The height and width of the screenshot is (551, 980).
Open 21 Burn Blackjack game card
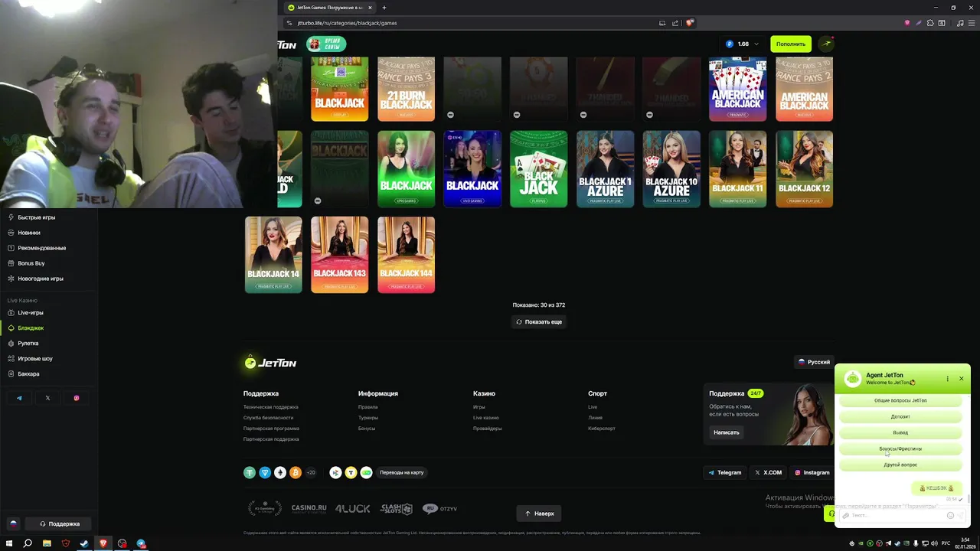406,89
